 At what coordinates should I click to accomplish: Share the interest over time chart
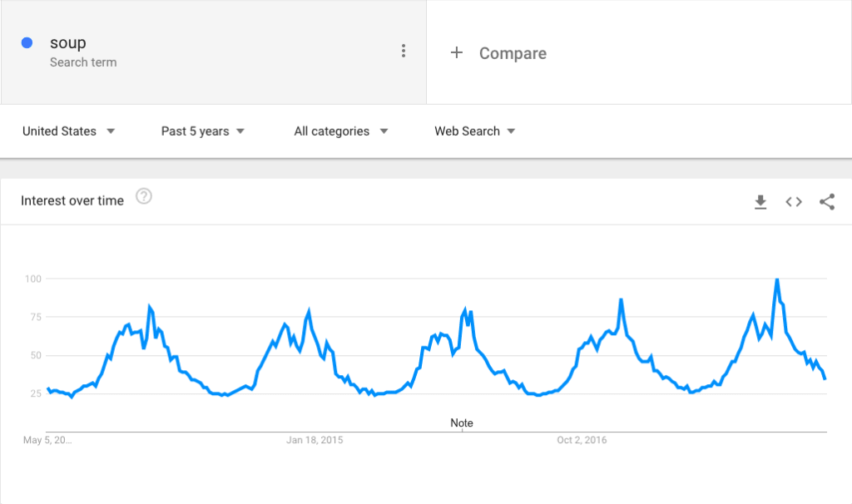(x=827, y=202)
